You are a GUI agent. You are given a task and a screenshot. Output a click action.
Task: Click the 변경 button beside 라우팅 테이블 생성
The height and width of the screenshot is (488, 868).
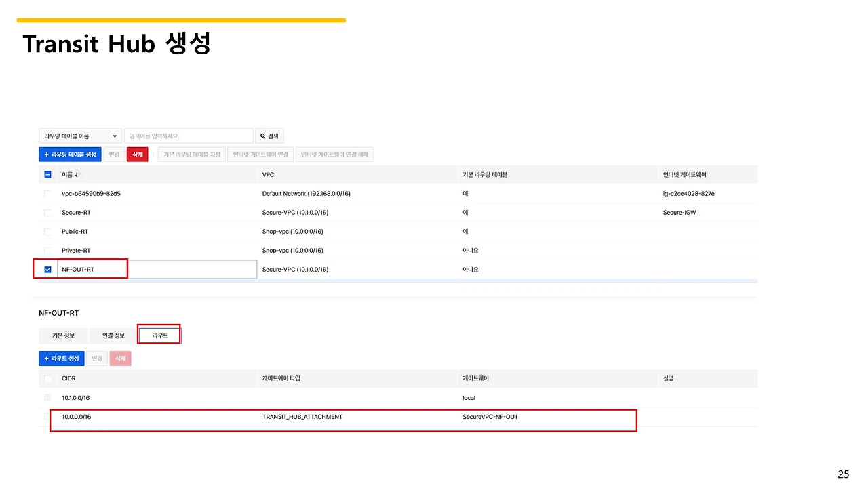[x=114, y=155]
